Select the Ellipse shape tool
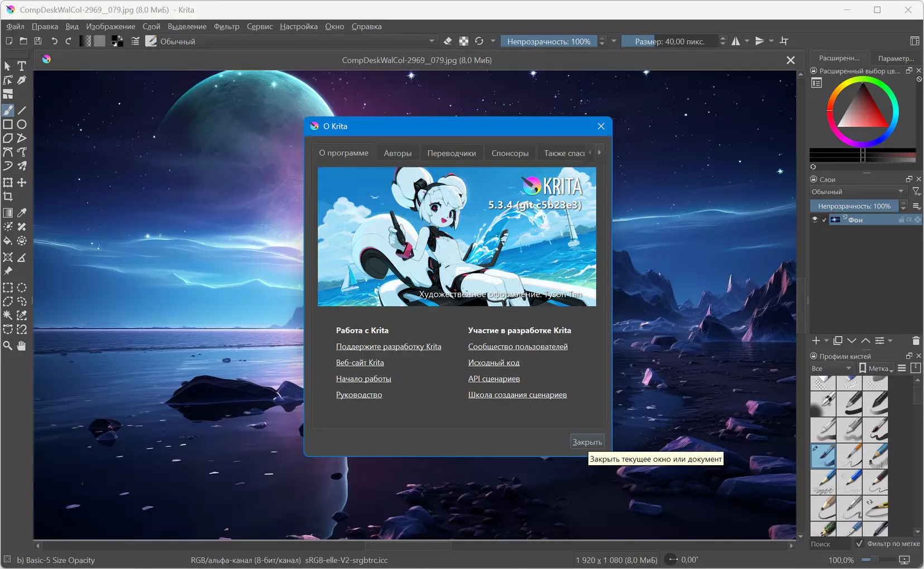 22,124
